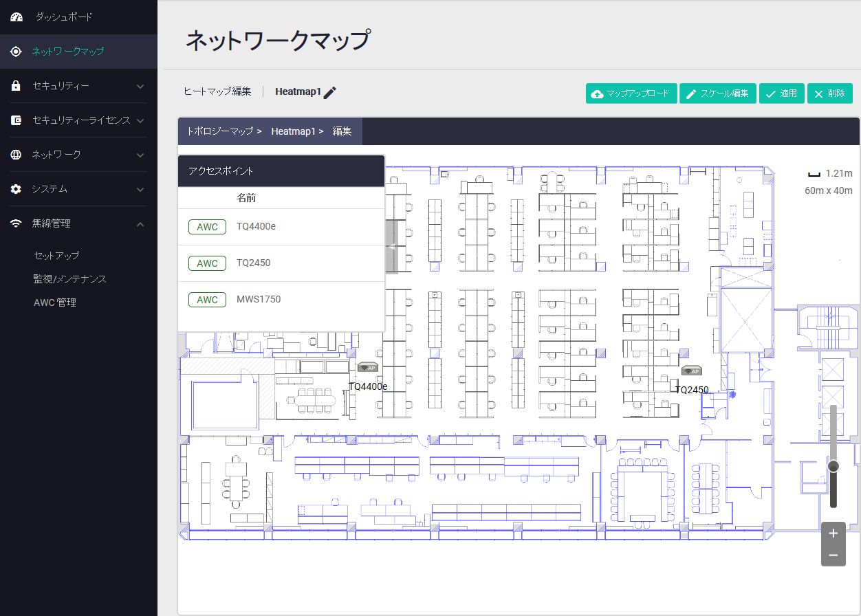This screenshot has height=616, width=861.
Task: Click the pencil icon next to Heatmap1
Action: [330, 93]
